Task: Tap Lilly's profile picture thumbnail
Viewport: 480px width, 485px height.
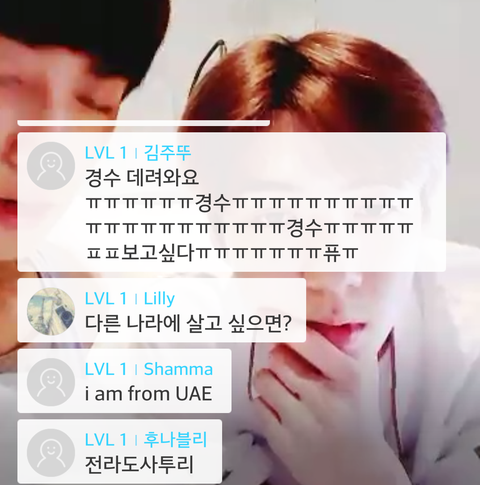Action: [x=51, y=311]
